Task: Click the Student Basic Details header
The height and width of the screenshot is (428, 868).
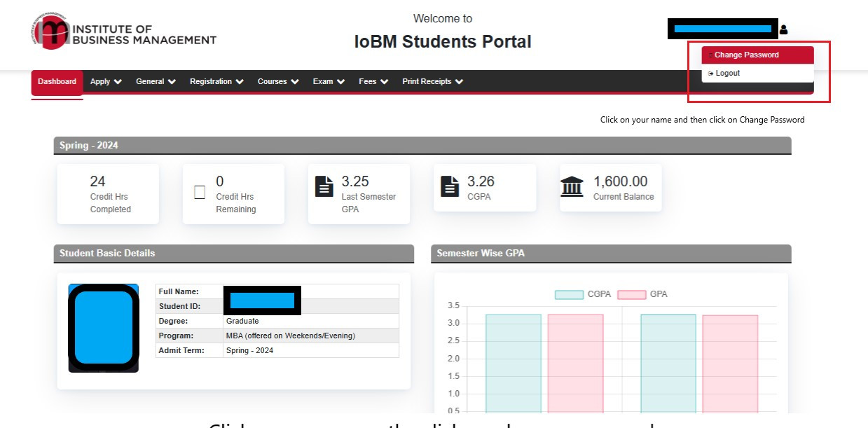Action: pos(233,254)
